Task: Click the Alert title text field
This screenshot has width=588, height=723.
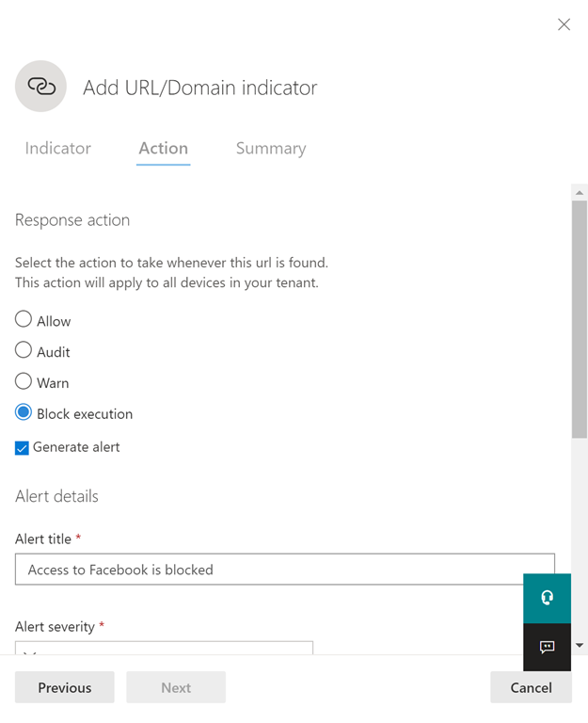Action: 284,570
